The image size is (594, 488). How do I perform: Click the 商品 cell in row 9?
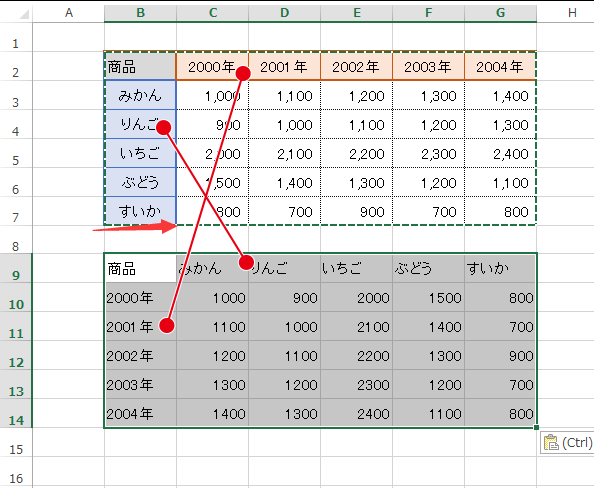140,268
